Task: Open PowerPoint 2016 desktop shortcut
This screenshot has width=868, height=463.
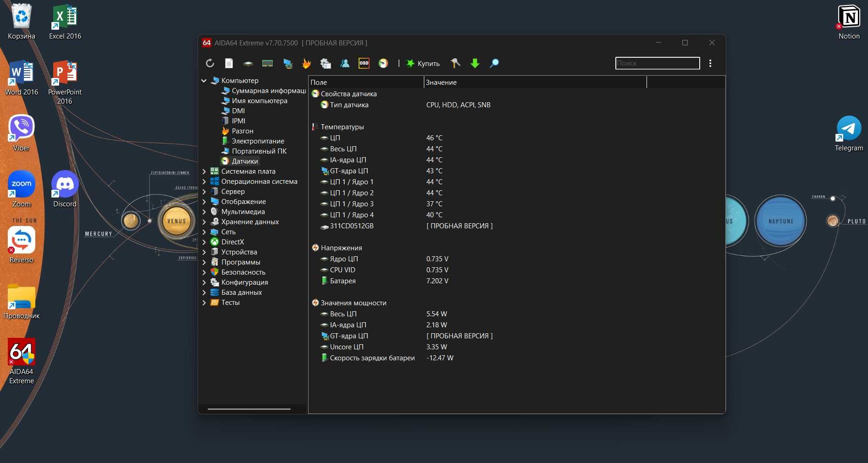Action: click(x=65, y=83)
